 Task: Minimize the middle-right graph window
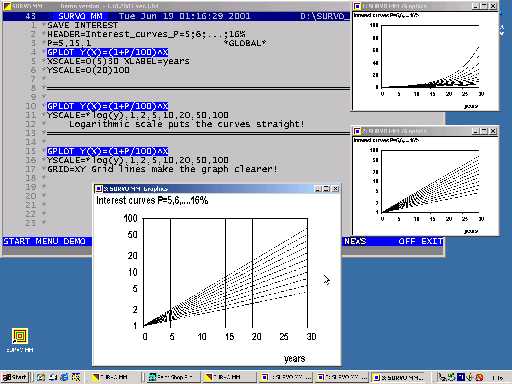pyautogui.click(x=476, y=131)
